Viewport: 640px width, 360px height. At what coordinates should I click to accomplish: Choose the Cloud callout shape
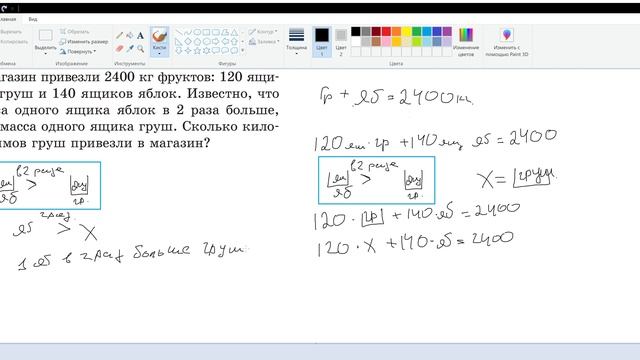[x=234, y=51]
